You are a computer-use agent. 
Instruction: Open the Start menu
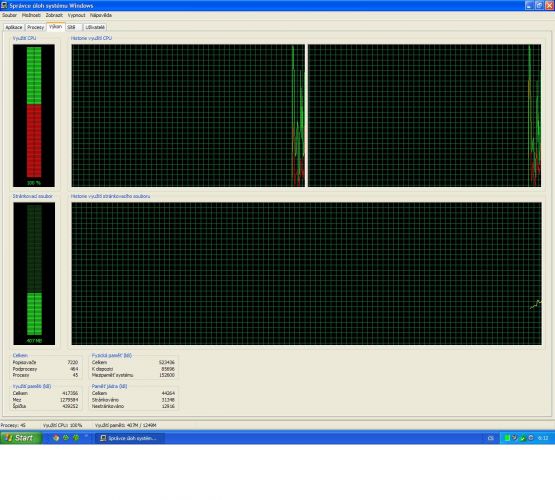(x=21, y=438)
